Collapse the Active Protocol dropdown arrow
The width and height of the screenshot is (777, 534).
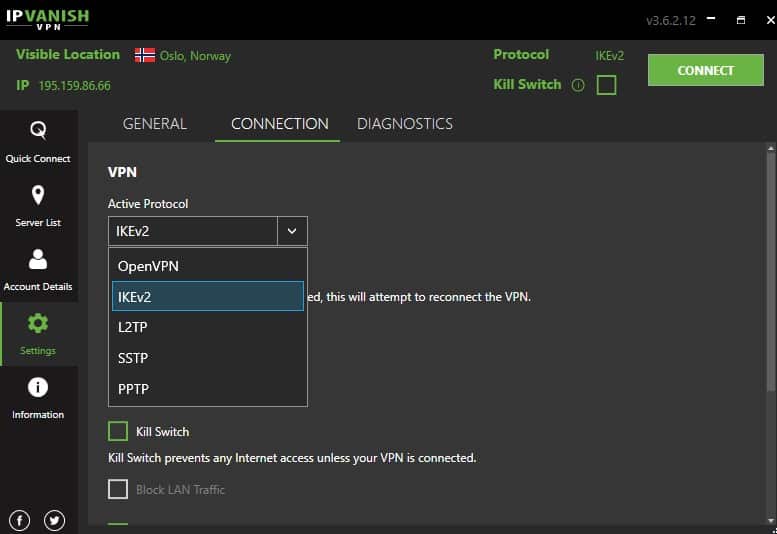[292, 231]
